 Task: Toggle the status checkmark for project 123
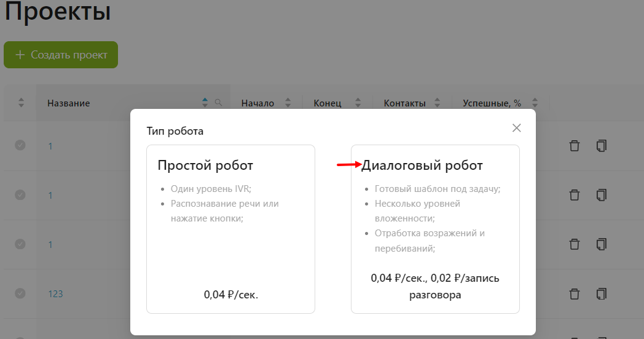pyautogui.click(x=20, y=293)
